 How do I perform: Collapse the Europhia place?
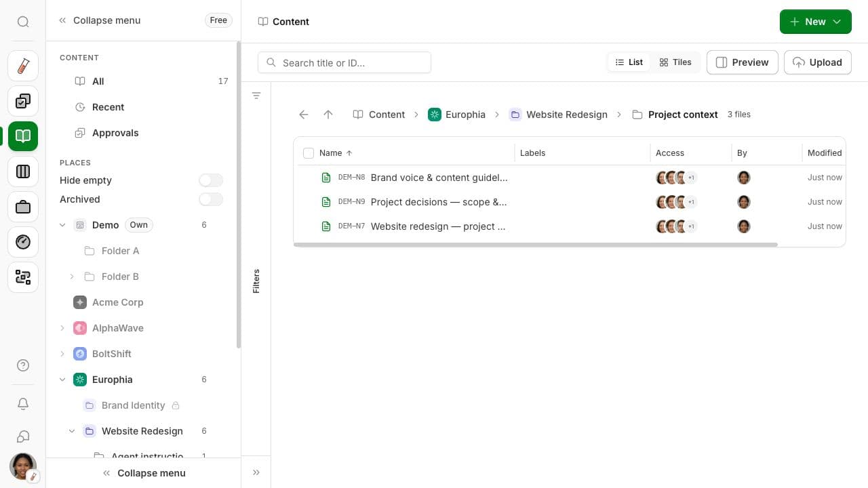[62, 380]
